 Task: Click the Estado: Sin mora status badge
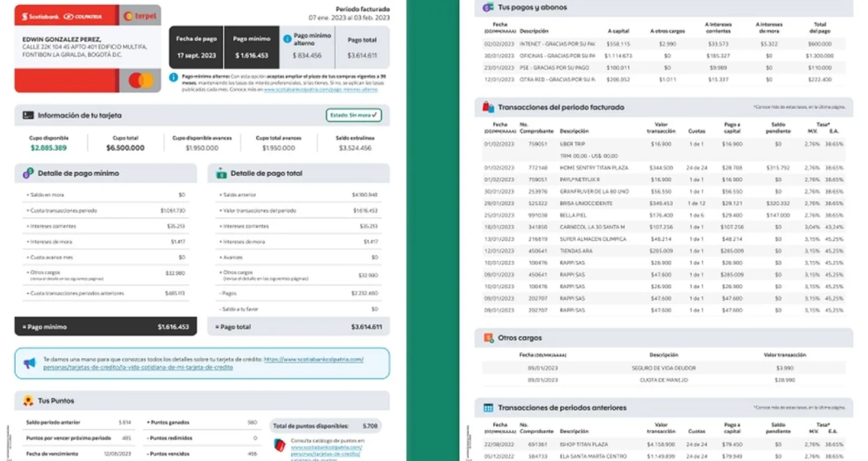[354, 115]
